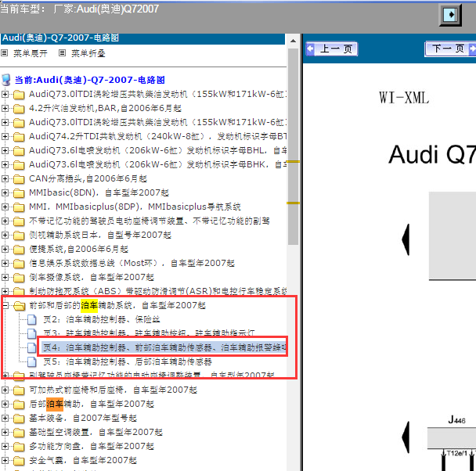Select 基础型空调装置 tree item
The image size is (476, 471).
point(96,432)
